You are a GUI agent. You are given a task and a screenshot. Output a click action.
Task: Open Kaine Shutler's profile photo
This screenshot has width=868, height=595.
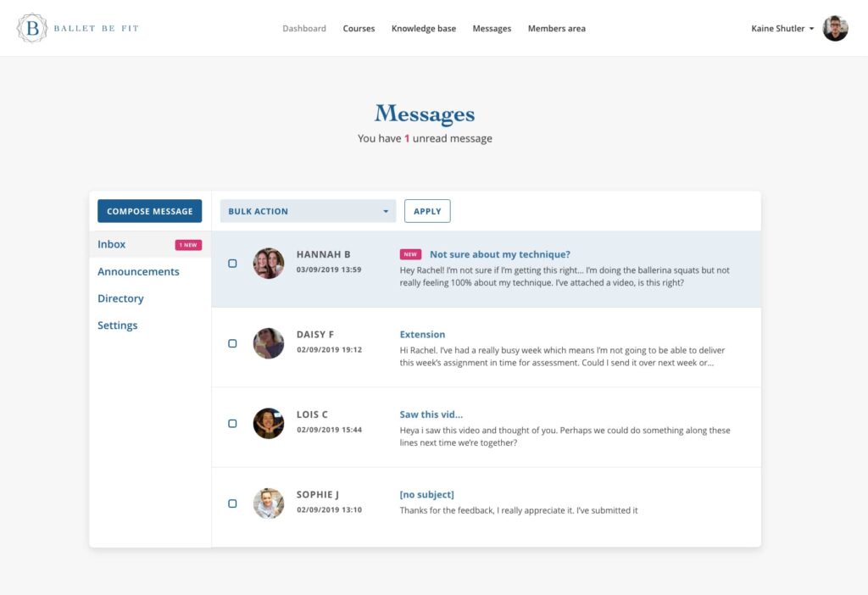(835, 28)
